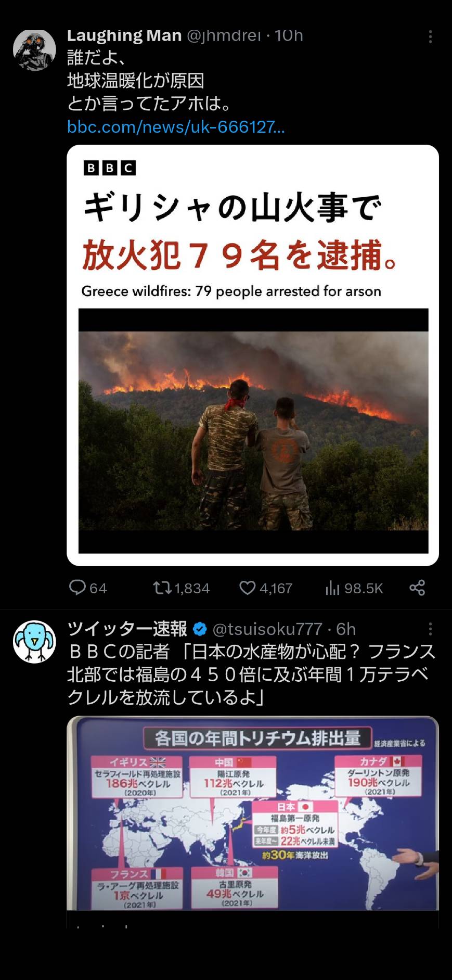Tap Laughing Man tweet text 地球温暖化が原因

[x=136, y=81]
